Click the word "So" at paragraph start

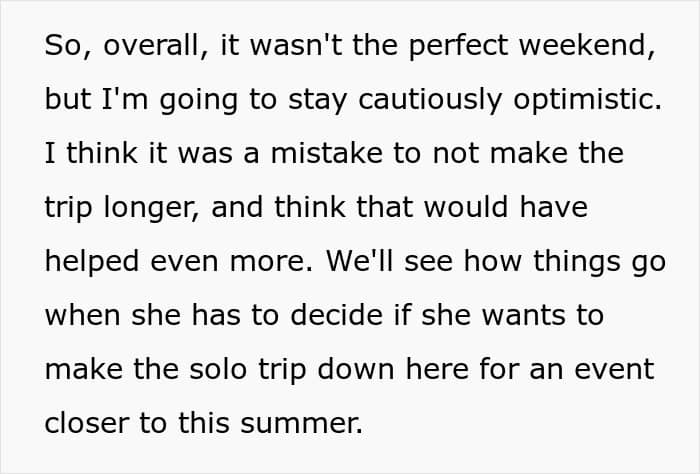pos(62,45)
